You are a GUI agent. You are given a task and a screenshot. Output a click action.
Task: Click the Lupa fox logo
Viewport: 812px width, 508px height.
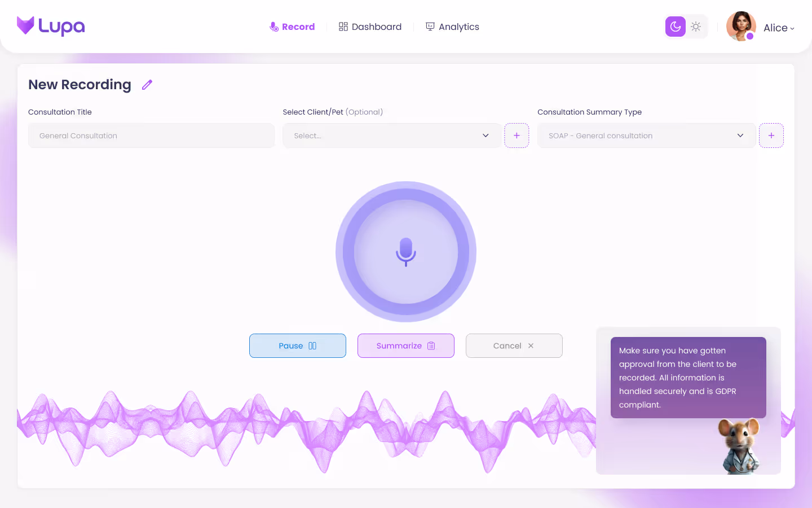pyautogui.click(x=51, y=26)
